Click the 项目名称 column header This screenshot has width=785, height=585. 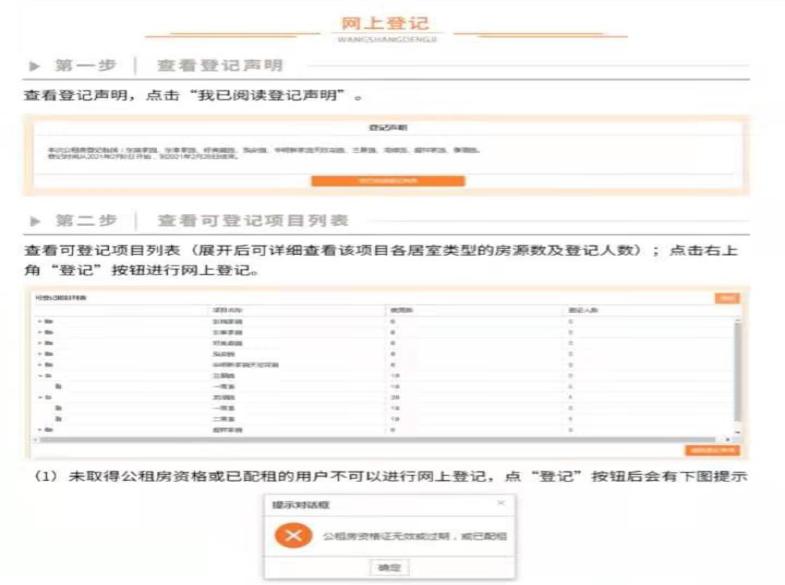click(227, 310)
